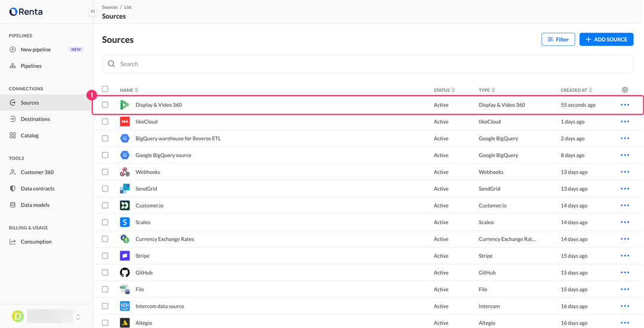The image size is (644, 328).
Task: Click the ADD SOURCE button
Action: (606, 39)
